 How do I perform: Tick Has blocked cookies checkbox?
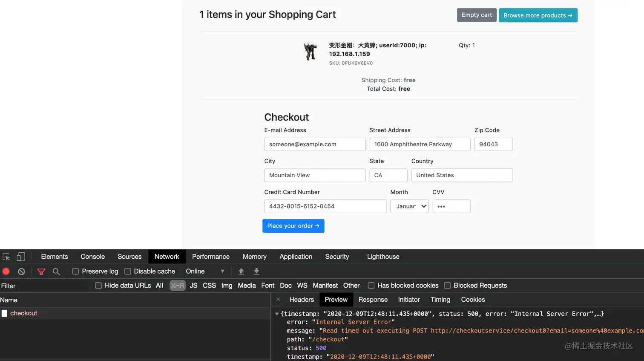[x=371, y=286]
